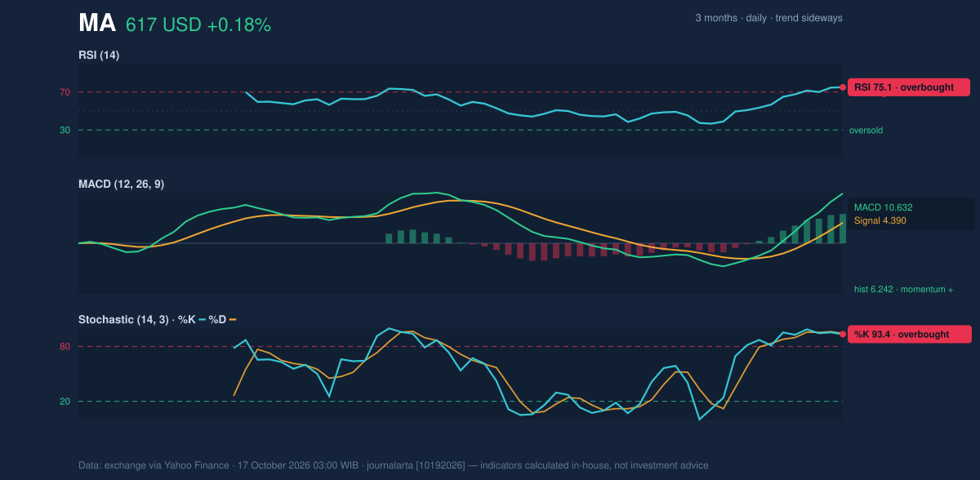Click the RSI 70 axis label

coord(65,92)
